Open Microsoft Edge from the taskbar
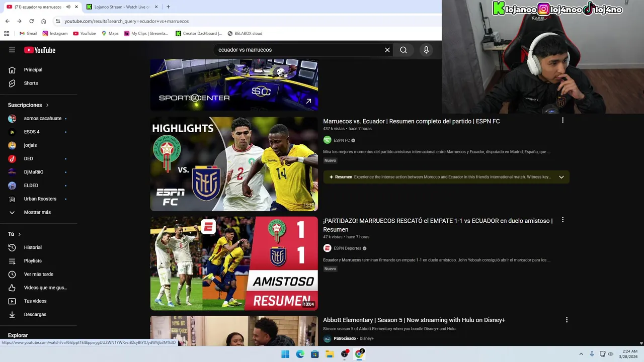Screen dimensions: 644x362 point(300,354)
